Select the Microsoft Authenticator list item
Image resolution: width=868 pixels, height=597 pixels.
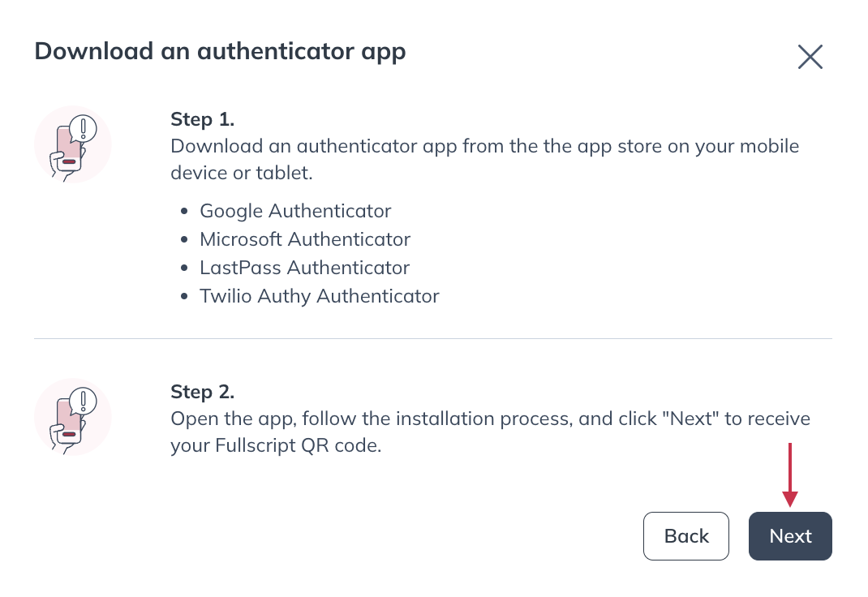pos(305,239)
